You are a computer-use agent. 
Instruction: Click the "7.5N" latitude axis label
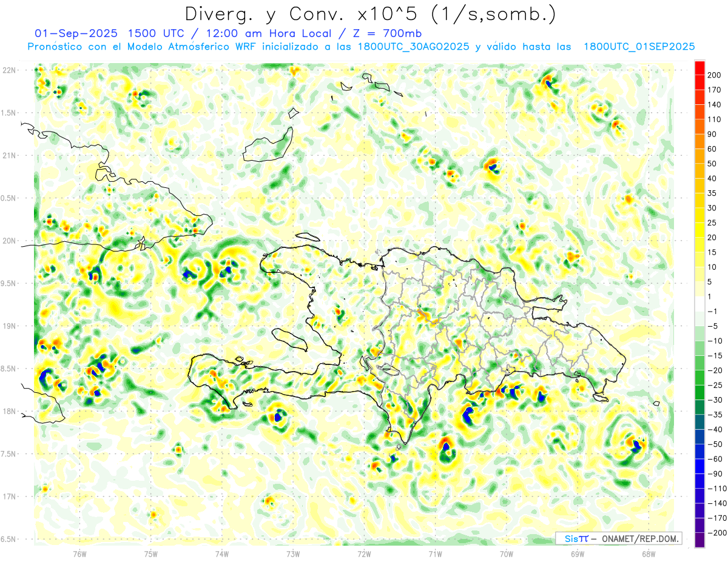(9, 454)
